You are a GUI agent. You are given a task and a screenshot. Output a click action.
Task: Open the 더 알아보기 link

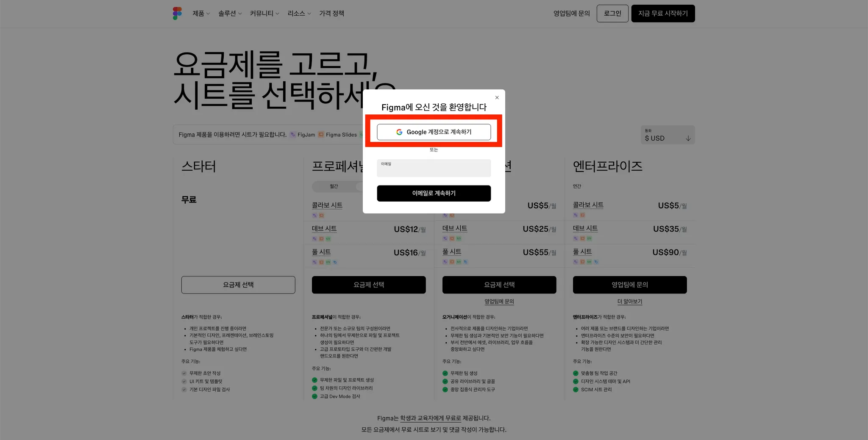click(630, 302)
